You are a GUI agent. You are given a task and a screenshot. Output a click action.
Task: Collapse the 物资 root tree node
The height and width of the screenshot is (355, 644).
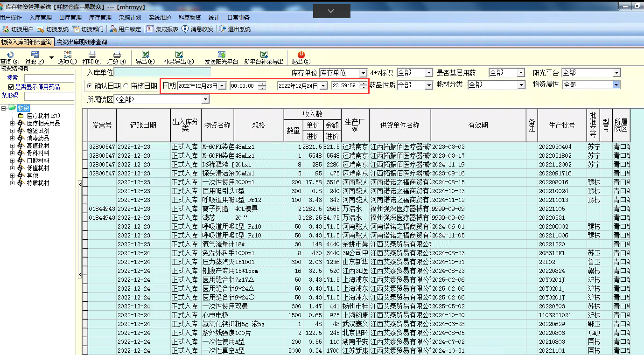point(4,108)
